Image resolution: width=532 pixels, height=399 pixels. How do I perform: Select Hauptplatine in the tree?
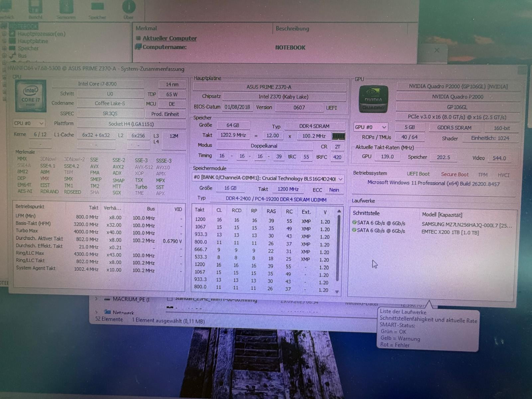(33, 41)
